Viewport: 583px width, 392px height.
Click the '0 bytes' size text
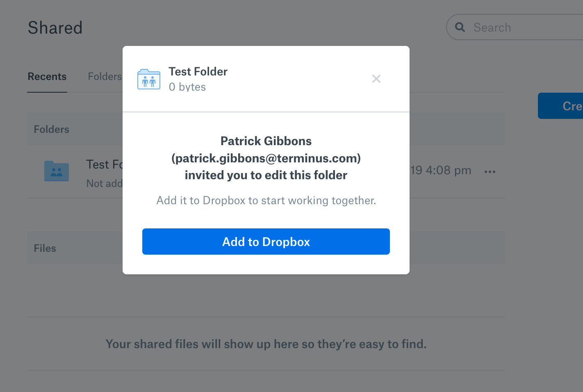tap(187, 87)
